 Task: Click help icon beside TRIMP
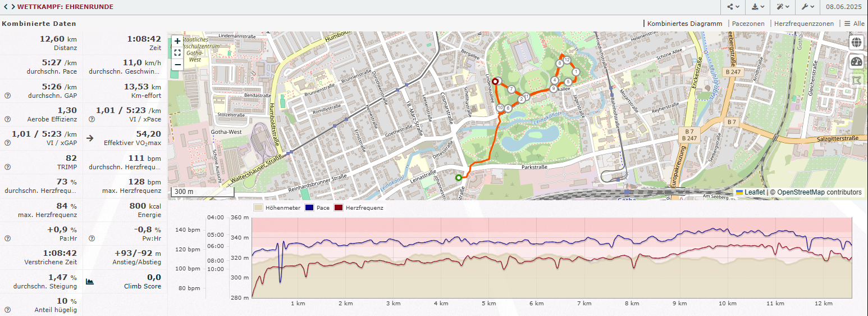(x=8, y=167)
